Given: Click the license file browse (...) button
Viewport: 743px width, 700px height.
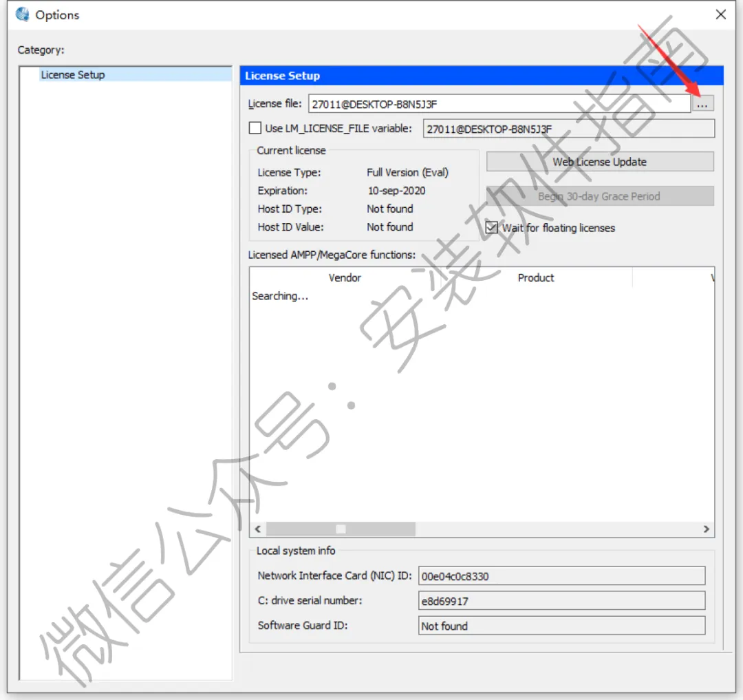Looking at the screenshot, I should pyautogui.click(x=702, y=104).
